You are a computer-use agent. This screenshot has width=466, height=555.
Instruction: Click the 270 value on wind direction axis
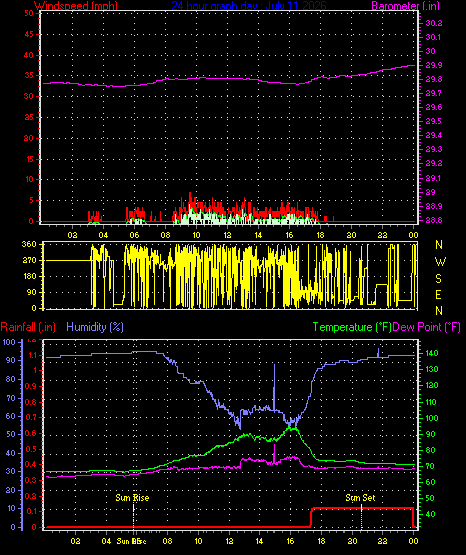click(x=29, y=261)
